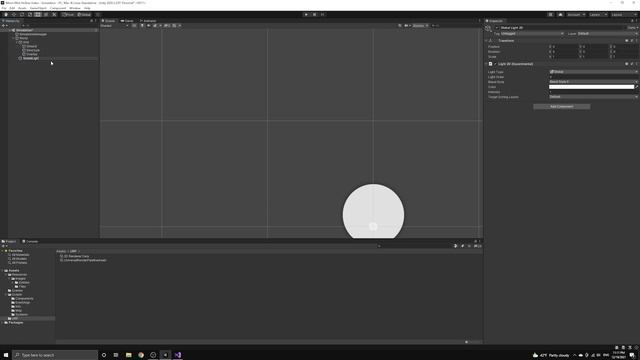Open the Collab services icon

click(x=551, y=15)
